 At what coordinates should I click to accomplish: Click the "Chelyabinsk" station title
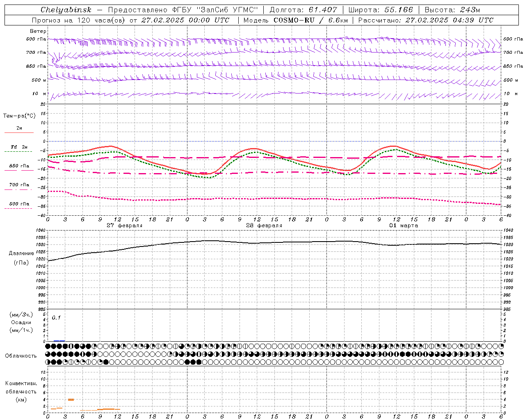pyautogui.click(x=66, y=10)
